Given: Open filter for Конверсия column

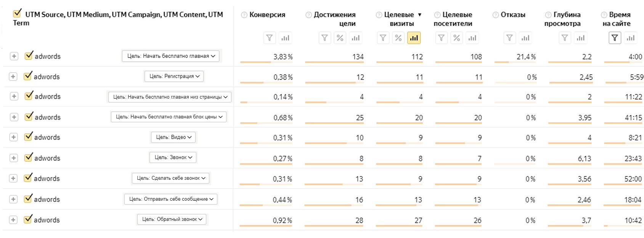Looking at the screenshot, I should [270, 38].
